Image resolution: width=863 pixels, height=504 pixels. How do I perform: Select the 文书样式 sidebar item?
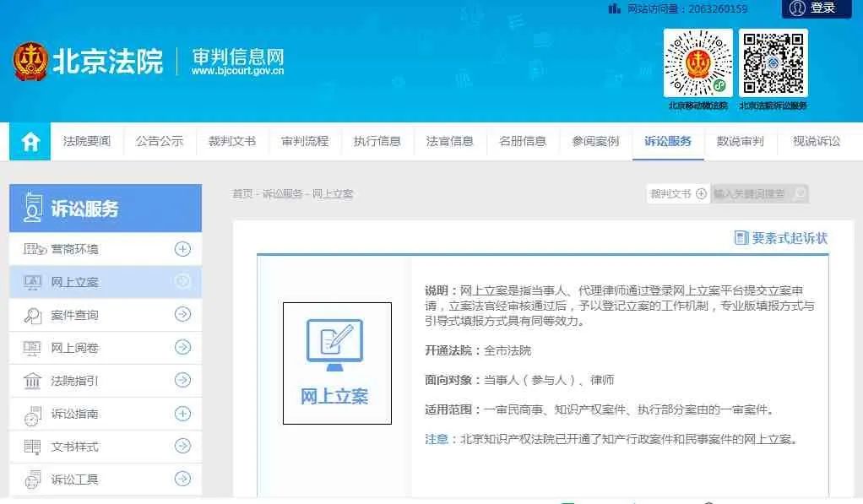point(106,447)
